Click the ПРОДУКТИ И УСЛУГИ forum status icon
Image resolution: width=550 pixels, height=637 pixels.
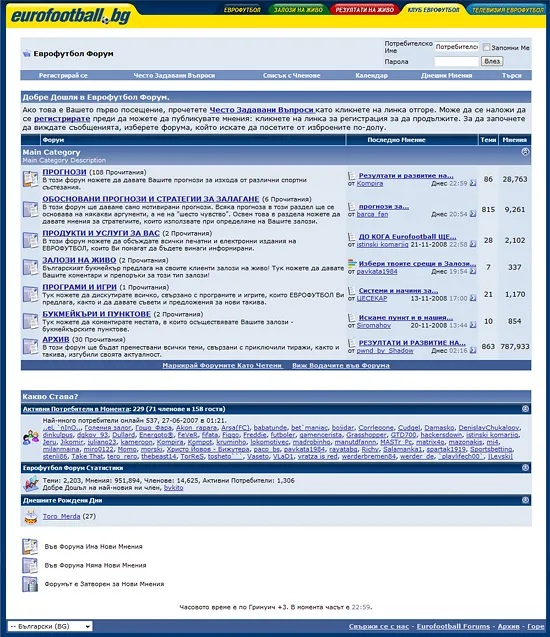click(x=30, y=240)
